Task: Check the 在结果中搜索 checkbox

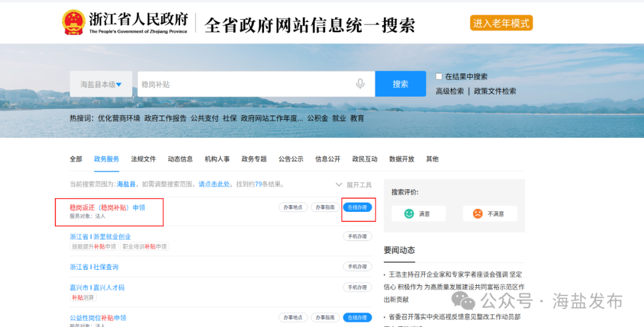Action: (439, 76)
